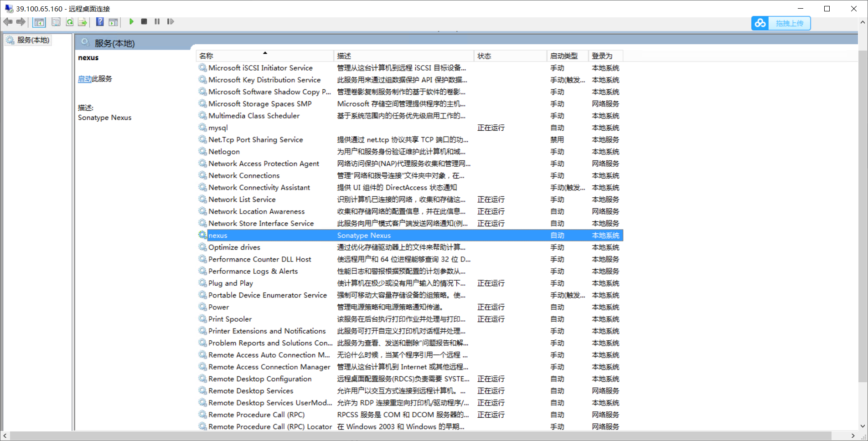868x441 pixels.
Task: Click the horizontal scrollbar right arrow
Action: pyautogui.click(x=853, y=436)
